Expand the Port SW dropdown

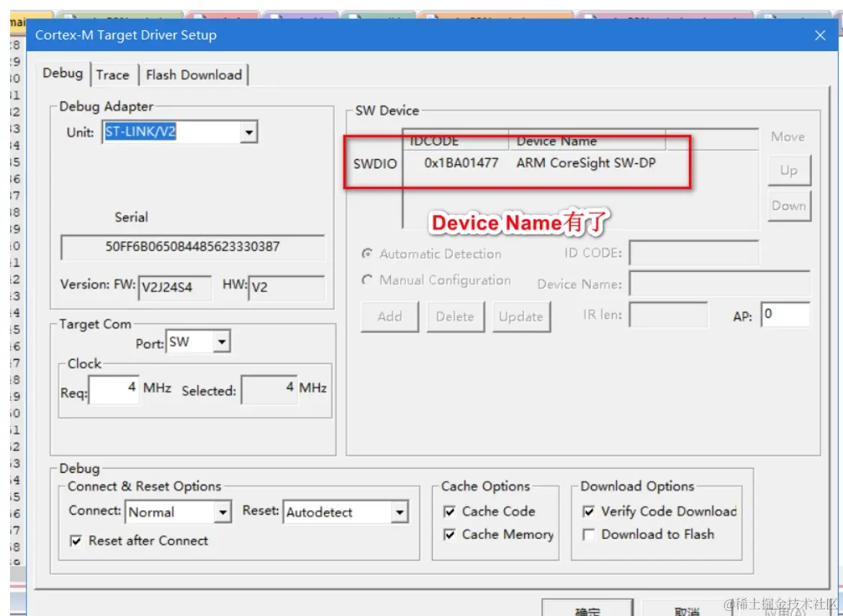222,342
